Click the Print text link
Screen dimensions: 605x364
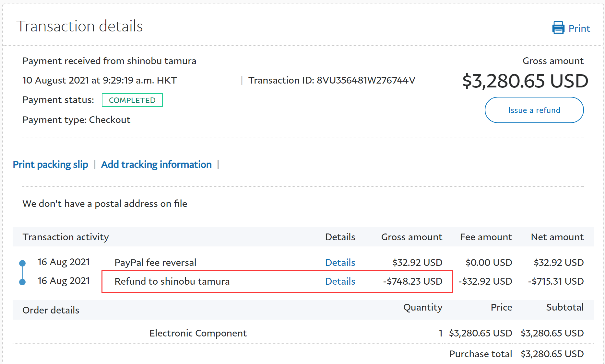(579, 28)
